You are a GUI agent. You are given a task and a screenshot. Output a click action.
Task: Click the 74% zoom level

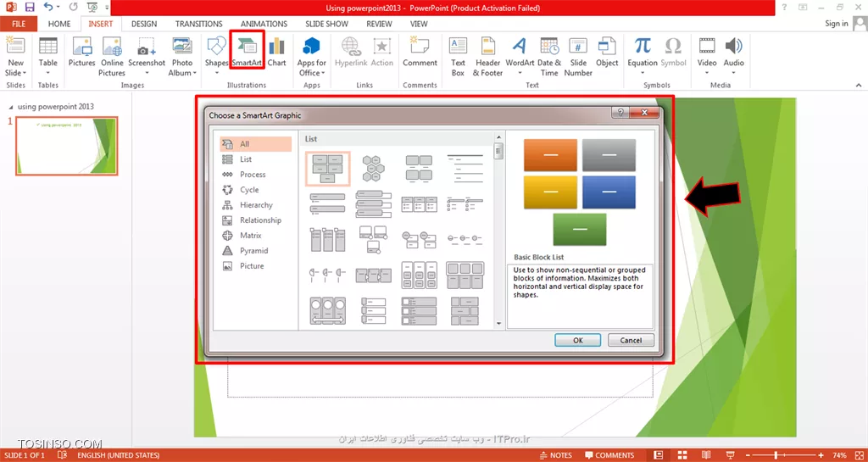pyautogui.click(x=839, y=455)
